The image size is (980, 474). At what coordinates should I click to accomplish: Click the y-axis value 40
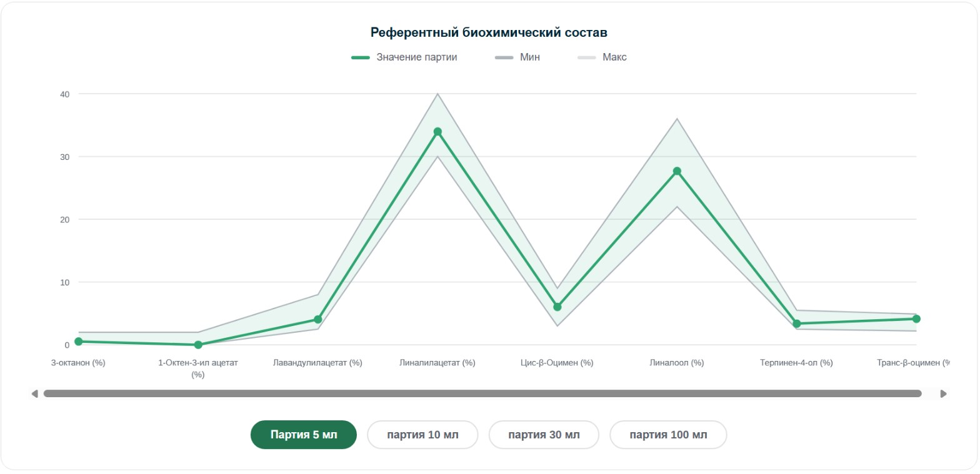coord(65,94)
